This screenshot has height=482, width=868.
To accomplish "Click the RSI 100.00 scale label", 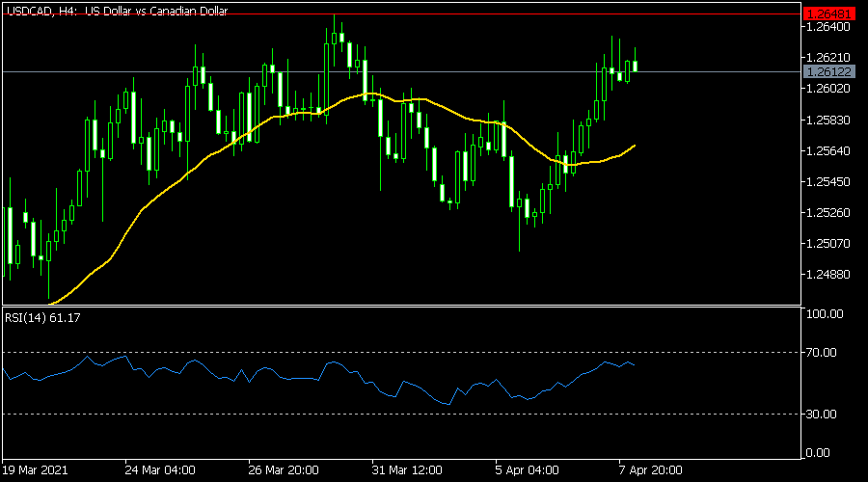I will click(x=825, y=314).
